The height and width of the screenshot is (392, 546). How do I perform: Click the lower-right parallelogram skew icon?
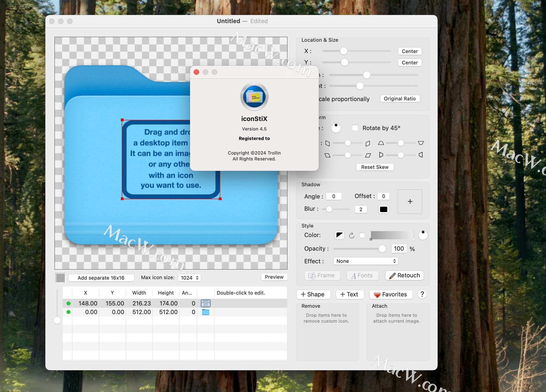[368, 155]
